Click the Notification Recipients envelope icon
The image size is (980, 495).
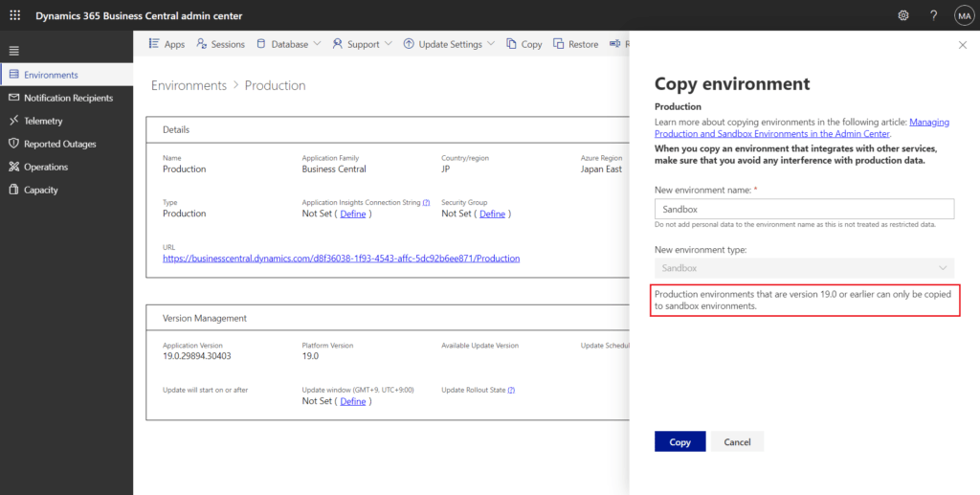(x=13, y=98)
